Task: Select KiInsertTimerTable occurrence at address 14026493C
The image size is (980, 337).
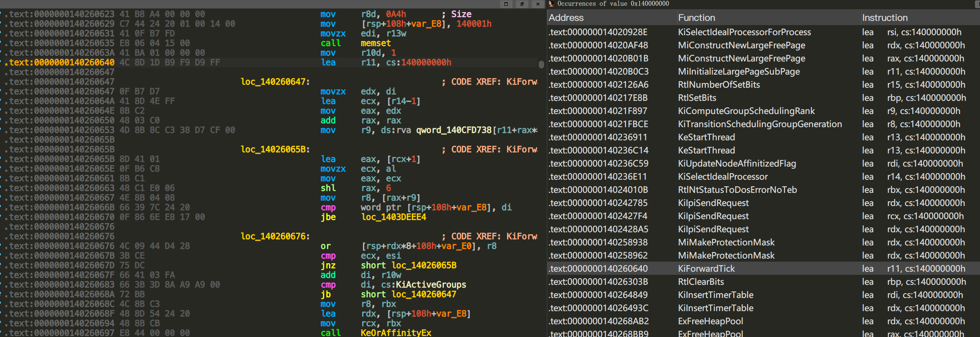Action: 763,308
